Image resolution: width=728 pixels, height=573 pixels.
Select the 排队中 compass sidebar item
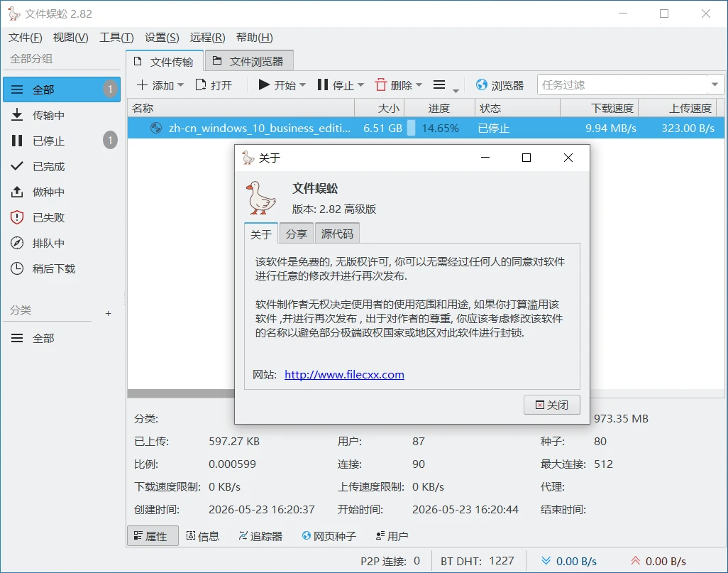click(62, 243)
